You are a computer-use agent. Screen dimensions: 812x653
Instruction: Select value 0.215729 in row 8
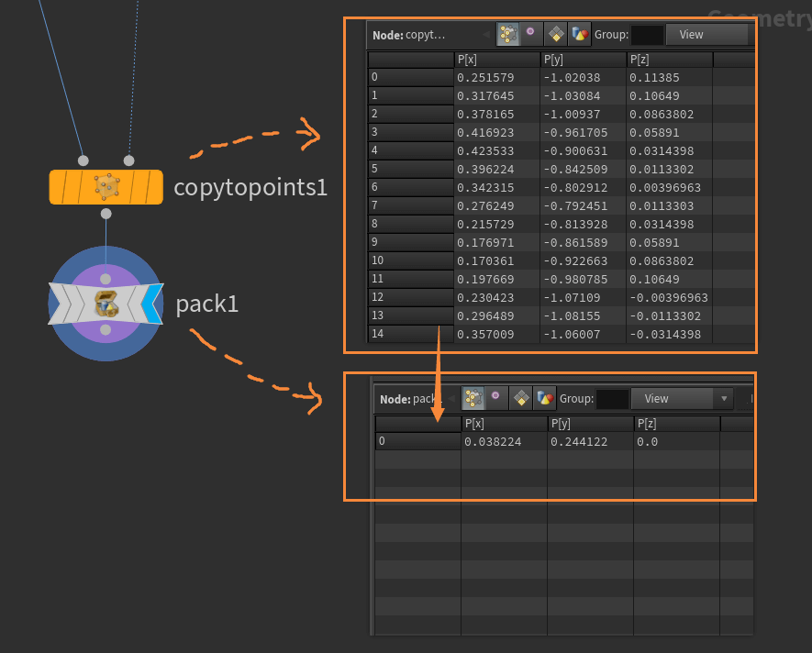pos(485,224)
